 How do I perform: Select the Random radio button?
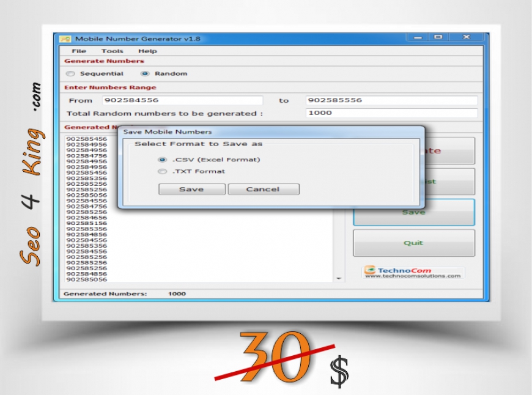click(x=145, y=73)
